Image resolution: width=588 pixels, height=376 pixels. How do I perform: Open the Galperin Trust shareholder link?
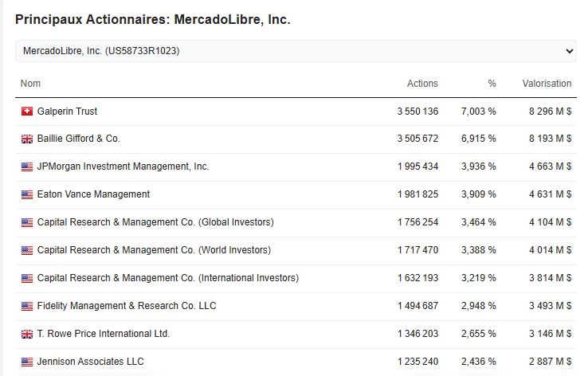click(67, 112)
